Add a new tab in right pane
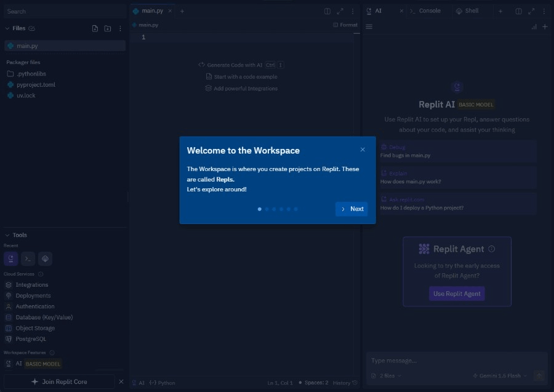 pyautogui.click(x=500, y=11)
